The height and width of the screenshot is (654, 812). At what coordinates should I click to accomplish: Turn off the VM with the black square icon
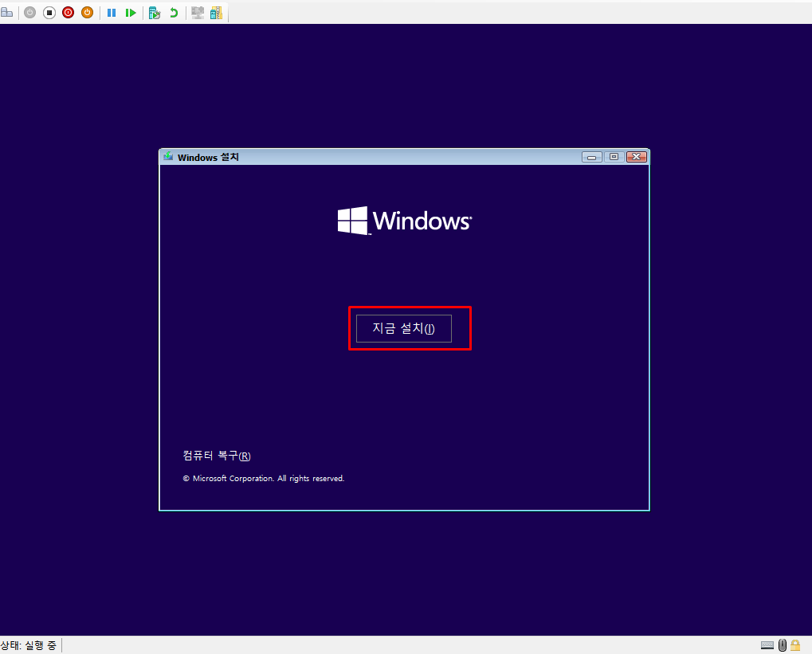[49, 13]
